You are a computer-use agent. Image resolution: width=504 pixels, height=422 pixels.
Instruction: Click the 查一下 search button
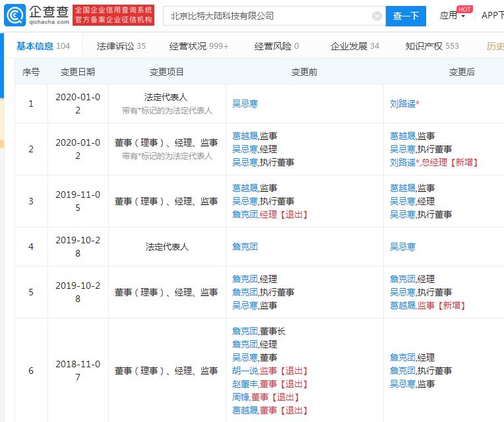[x=406, y=16]
